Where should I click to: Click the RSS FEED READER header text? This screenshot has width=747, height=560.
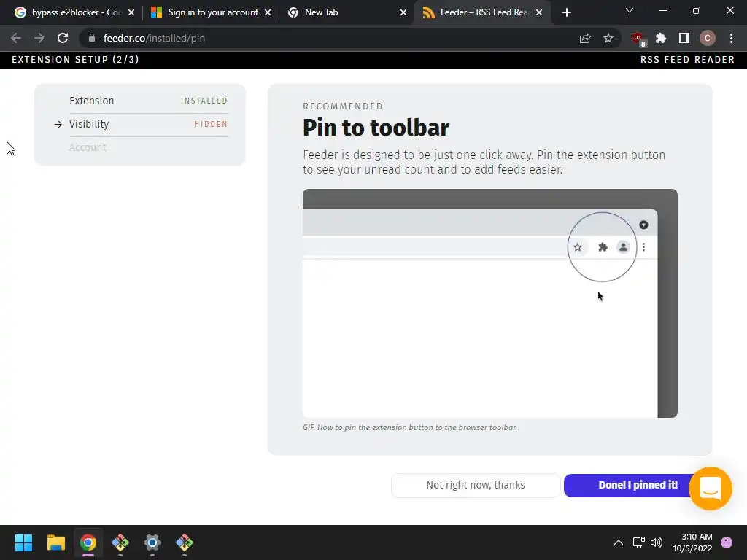pyautogui.click(x=687, y=60)
